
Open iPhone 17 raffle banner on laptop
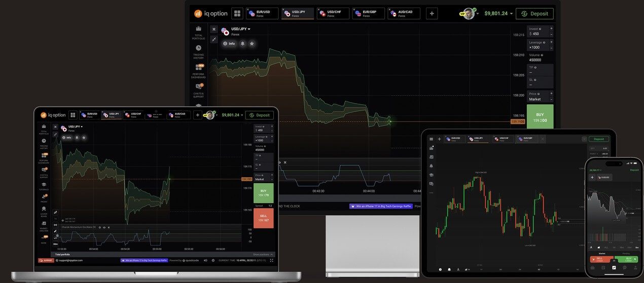pos(144,260)
